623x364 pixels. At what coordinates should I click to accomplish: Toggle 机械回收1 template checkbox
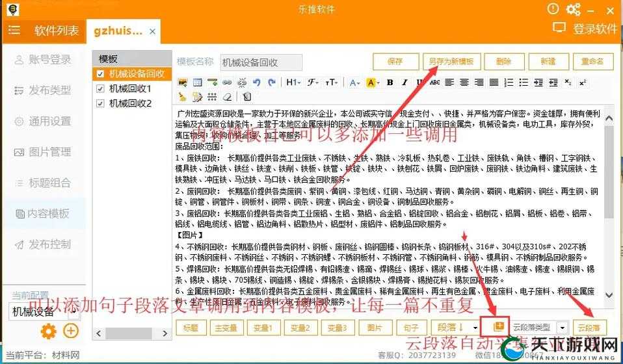point(100,88)
